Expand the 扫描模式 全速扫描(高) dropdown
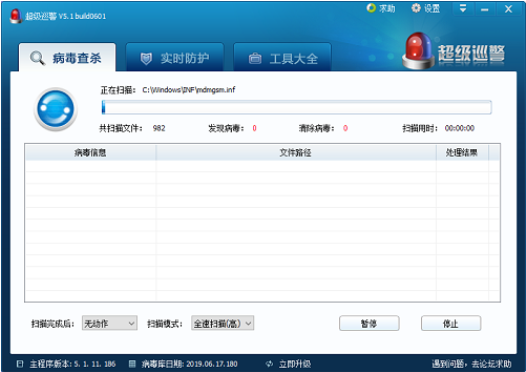This screenshot has width=526, height=372. (222, 323)
